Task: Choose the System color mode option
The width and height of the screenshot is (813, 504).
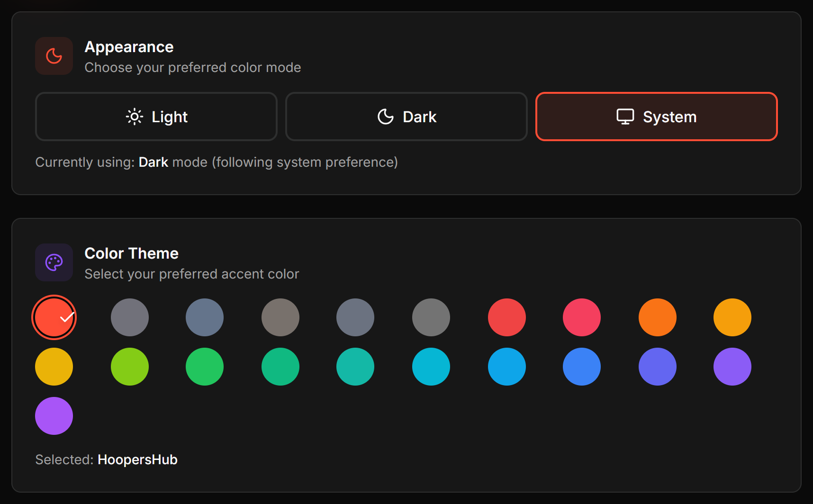Action: pyautogui.click(x=657, y=117)
